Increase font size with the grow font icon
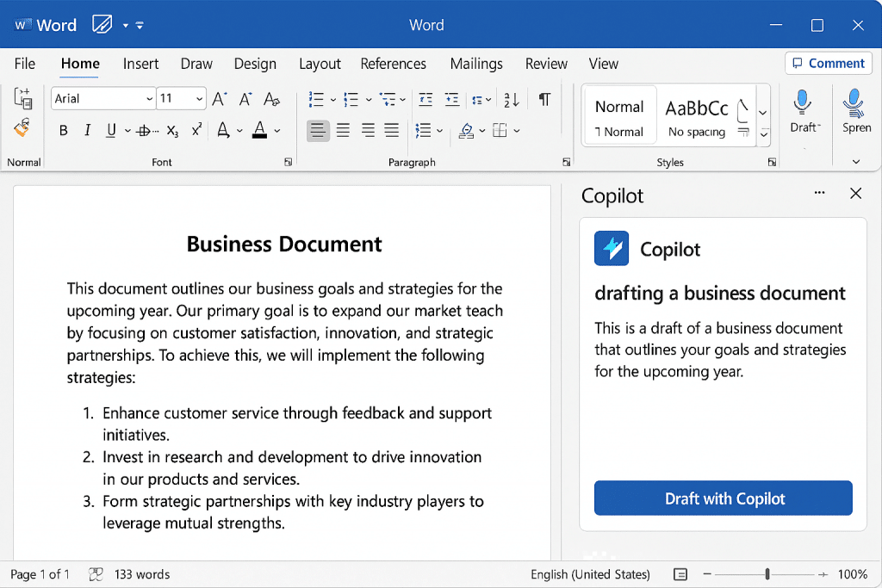 tap(220, 99)
